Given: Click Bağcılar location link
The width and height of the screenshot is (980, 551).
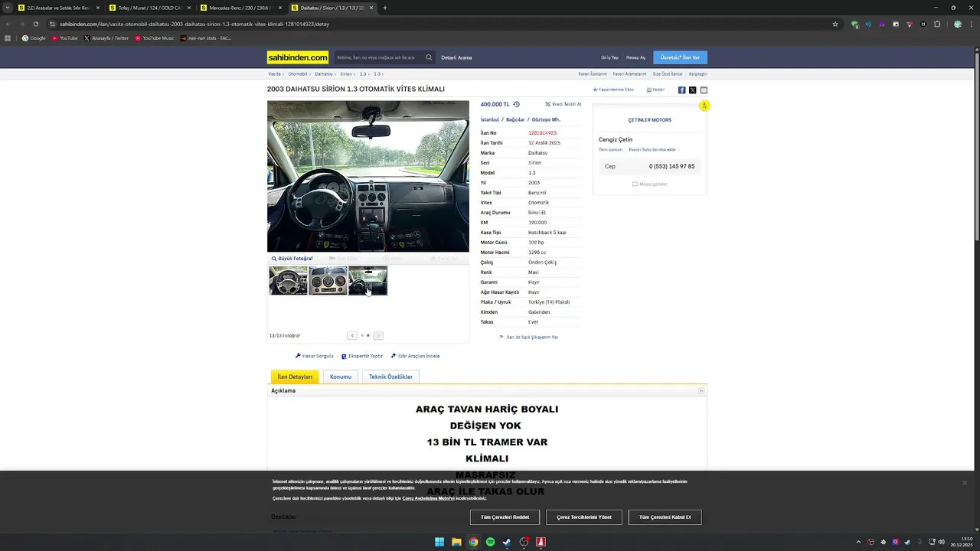Looking at the screenshot, I should point(515,120).
